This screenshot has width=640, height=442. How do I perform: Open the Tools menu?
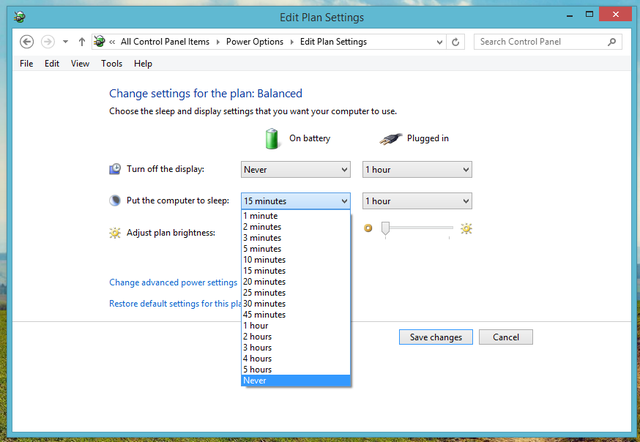[111, 64]
